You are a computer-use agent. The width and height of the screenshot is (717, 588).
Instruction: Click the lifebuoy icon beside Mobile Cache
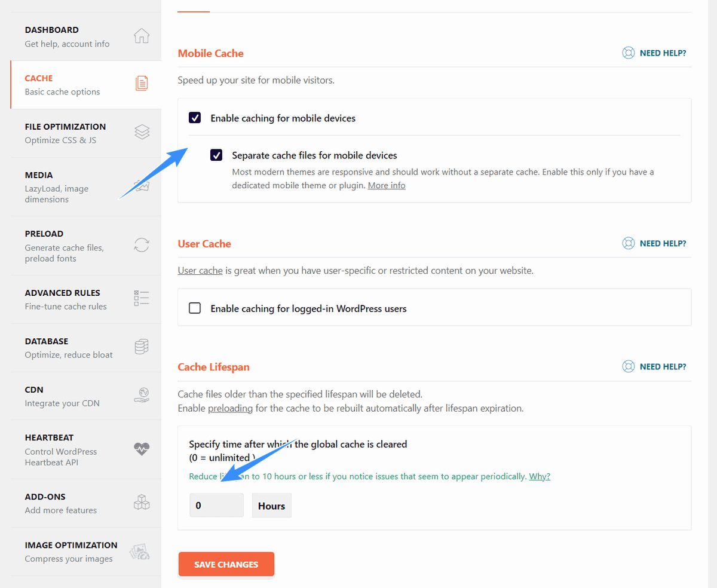tap(628, 53)
